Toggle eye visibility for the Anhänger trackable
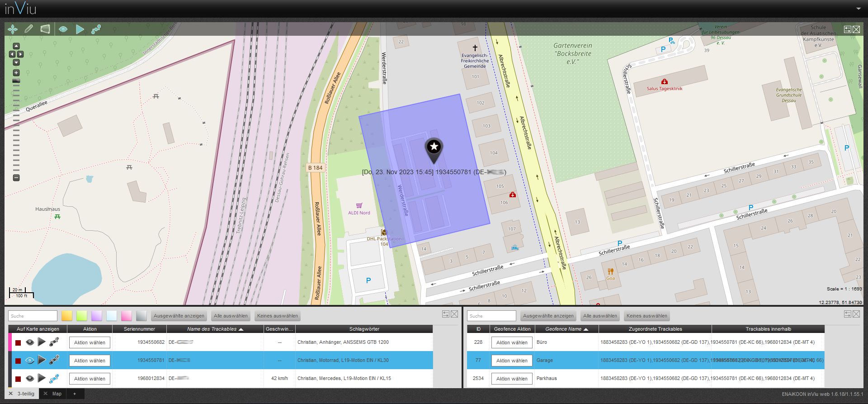The width and height of the screenshot is (868, 404). point(30,342)
